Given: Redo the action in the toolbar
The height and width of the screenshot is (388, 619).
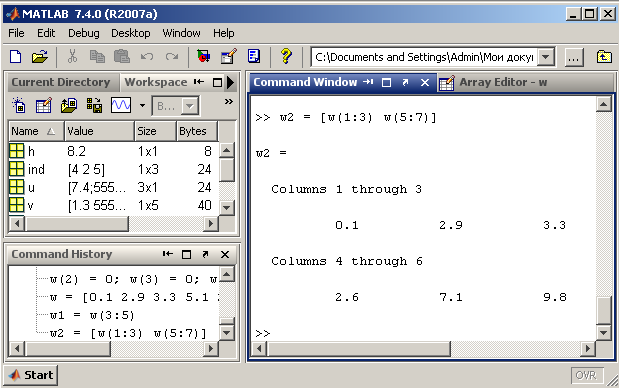Looking at the screenshot, I should point(172,57).
